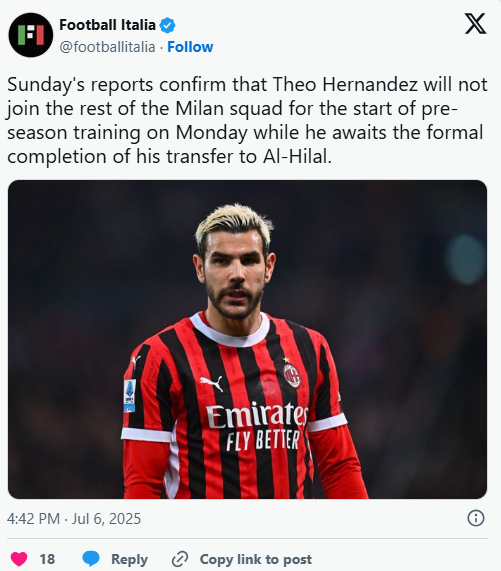Click the tweet text about Theo Hernandez
501x571 pixels.
pos(247,121)
